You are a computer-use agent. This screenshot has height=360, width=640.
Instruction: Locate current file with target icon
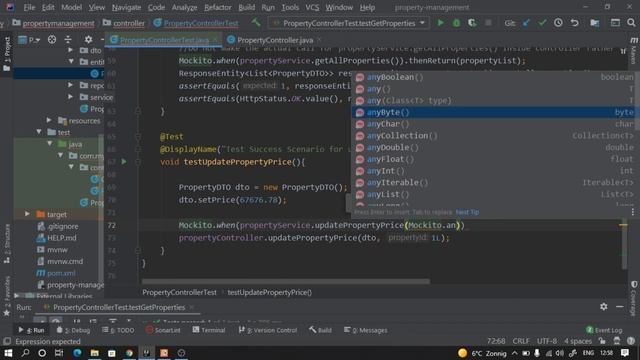(x=52, y=40)
